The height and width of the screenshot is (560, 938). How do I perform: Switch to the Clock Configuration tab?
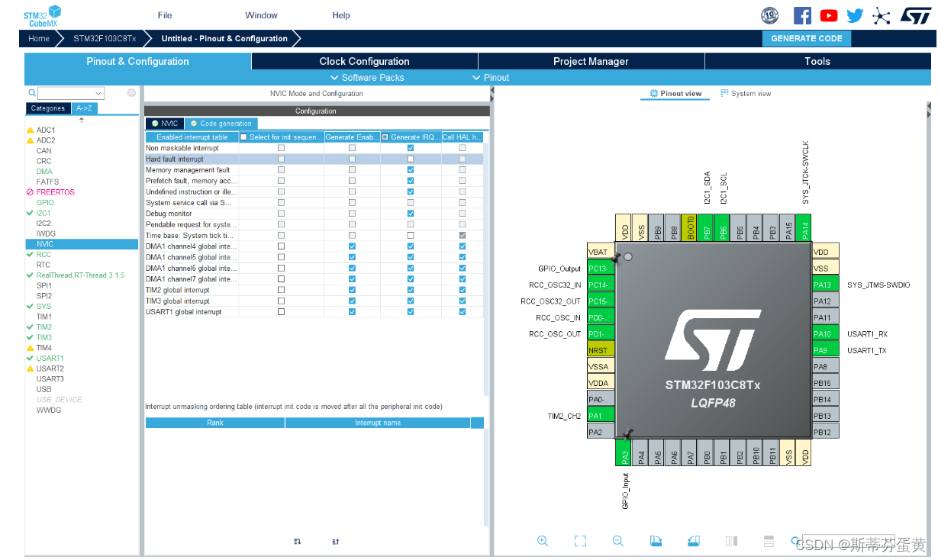coord(365,62)
